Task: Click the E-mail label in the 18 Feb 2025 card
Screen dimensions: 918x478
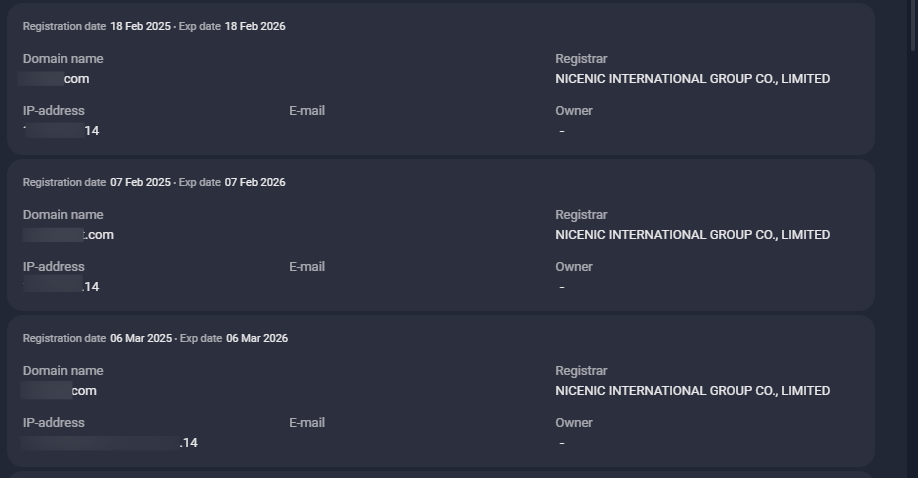Action: point(307,111)
